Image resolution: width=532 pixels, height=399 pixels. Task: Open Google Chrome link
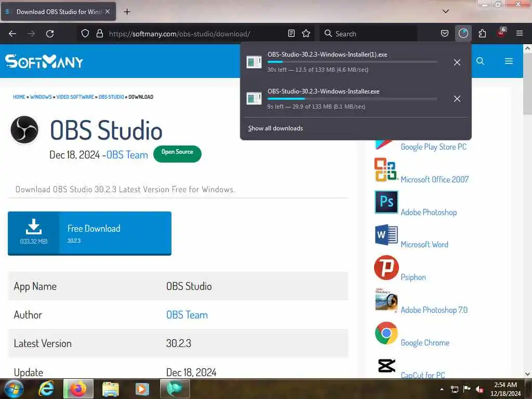[x=425, y=343]
